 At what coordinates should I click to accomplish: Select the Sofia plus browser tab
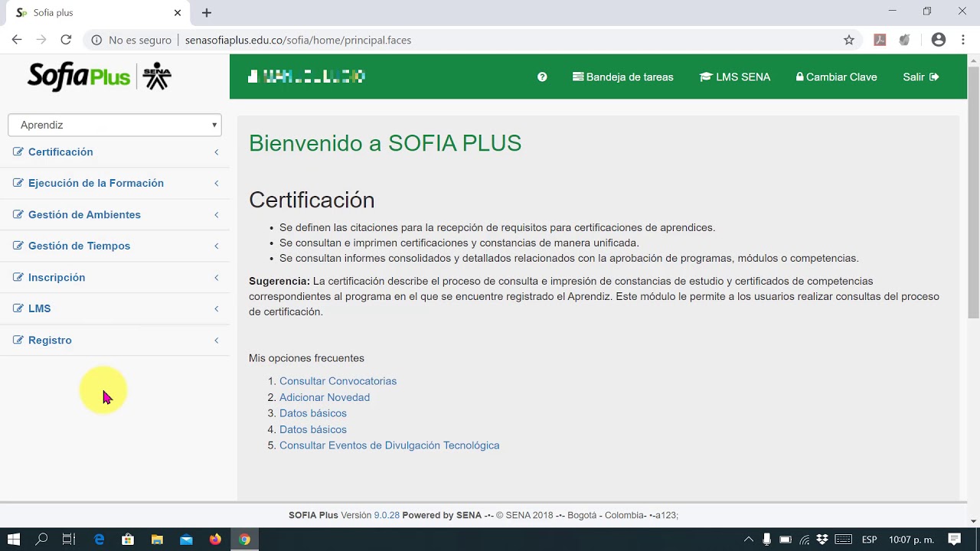click(x=98, y=13)
